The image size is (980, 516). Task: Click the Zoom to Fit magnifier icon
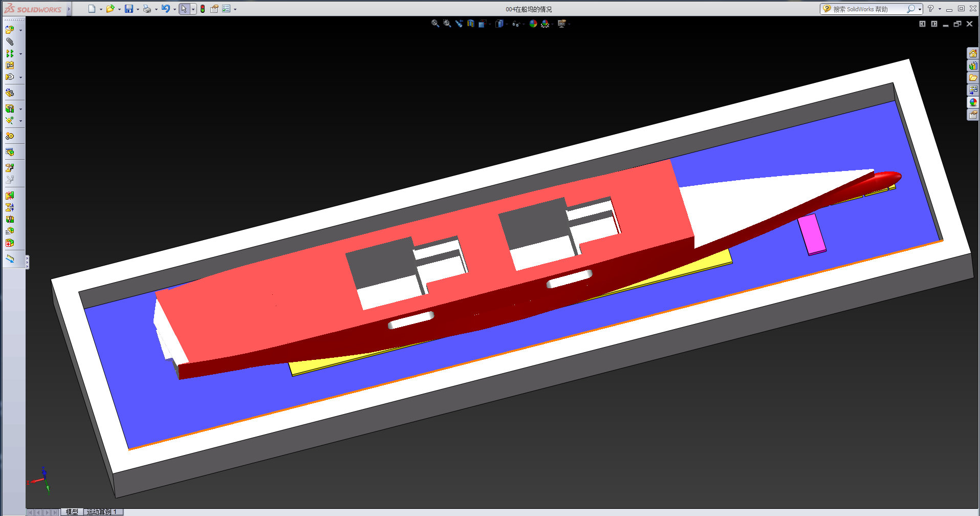435,24
